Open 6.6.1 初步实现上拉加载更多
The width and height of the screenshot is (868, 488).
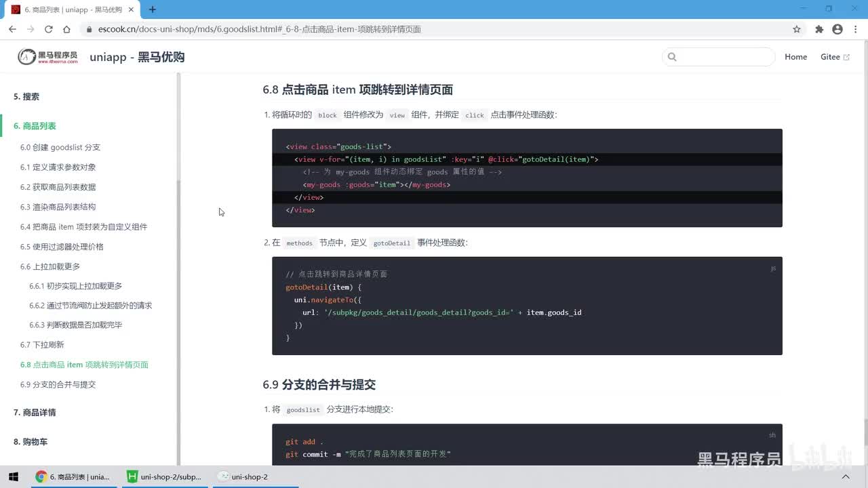tap(76, 286)
